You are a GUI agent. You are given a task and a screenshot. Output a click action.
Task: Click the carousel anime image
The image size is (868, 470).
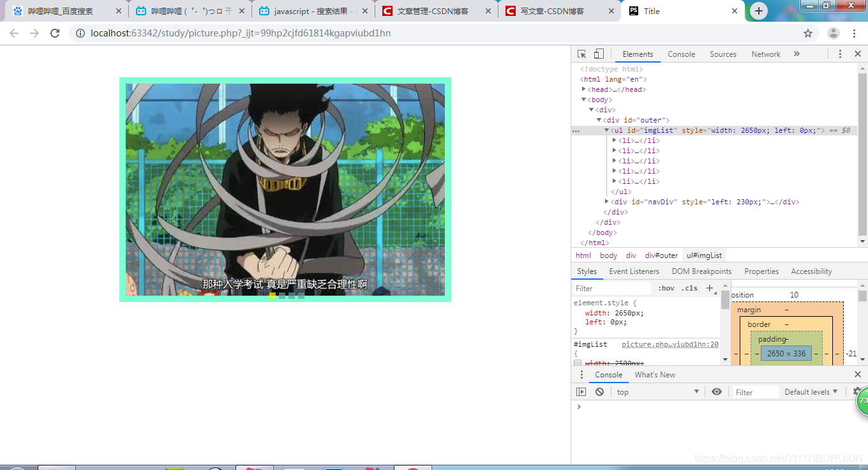pos(285,190)
